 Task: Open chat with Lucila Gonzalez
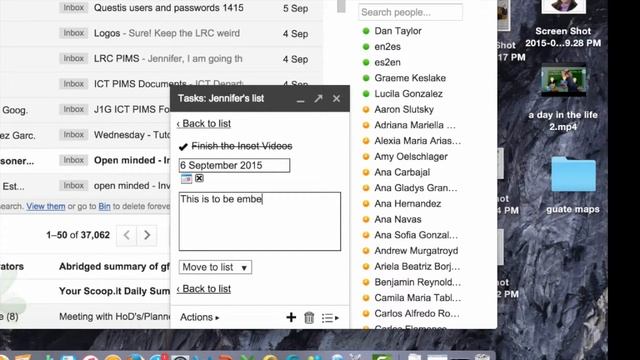[409, 94]
